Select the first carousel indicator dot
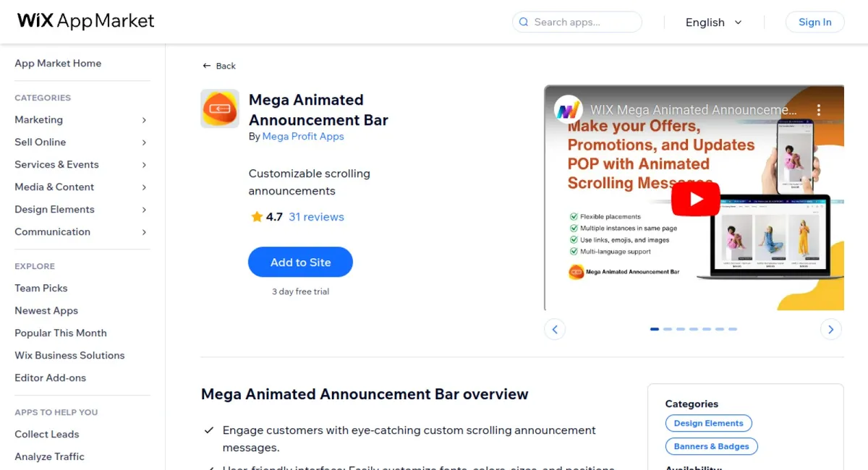The image size is (868, 470). click(x=655, y=329)
